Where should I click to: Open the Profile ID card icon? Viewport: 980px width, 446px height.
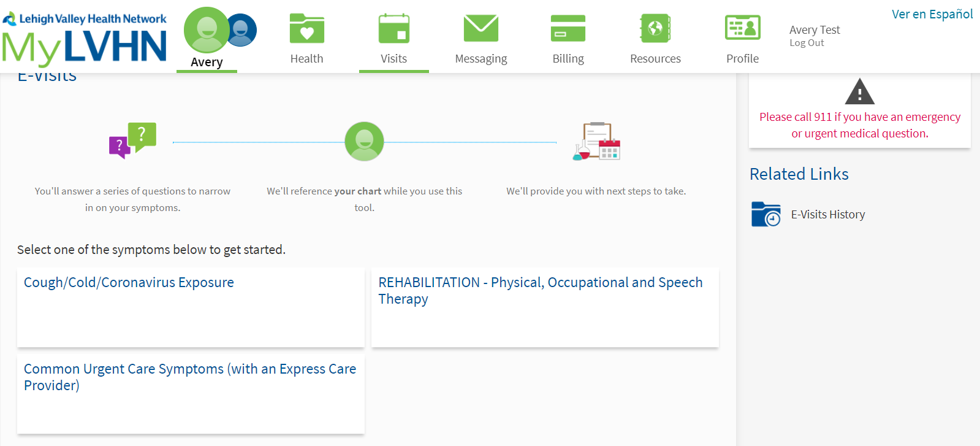(x=742, y=28)
